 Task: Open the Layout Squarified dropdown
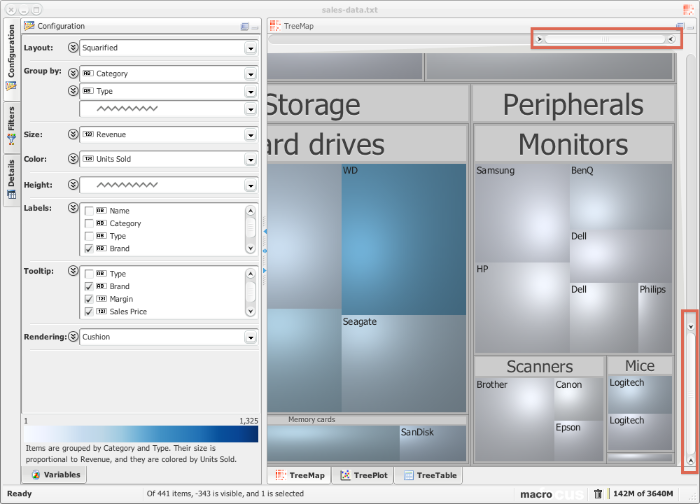[250, 47]
